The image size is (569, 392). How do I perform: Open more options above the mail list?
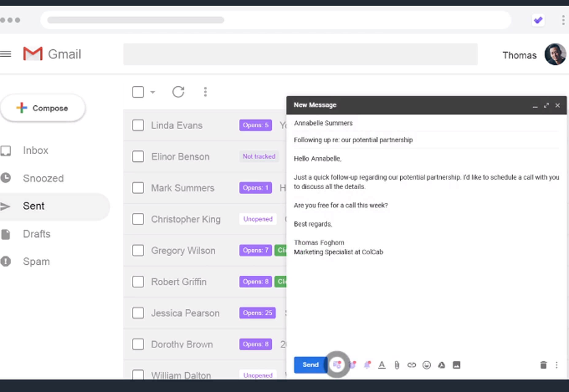(205, 92)
